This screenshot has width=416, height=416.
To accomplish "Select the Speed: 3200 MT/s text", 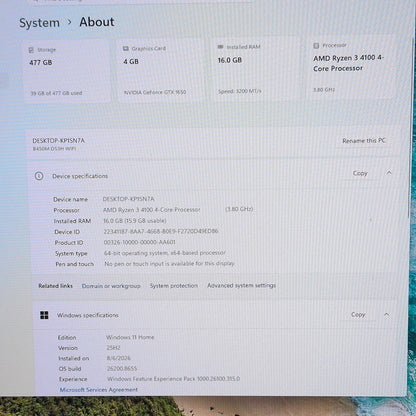I will 240,91.
